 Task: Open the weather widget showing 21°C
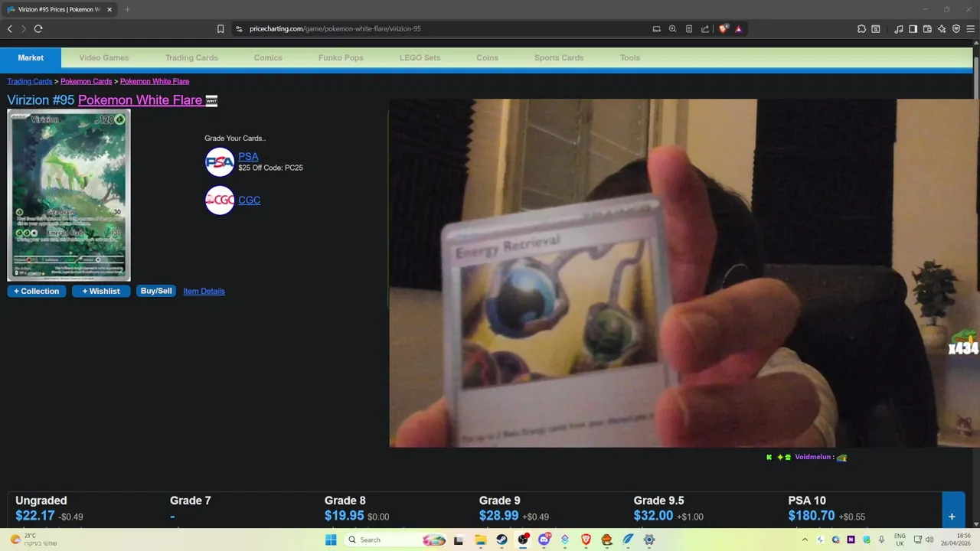point(34,540)
